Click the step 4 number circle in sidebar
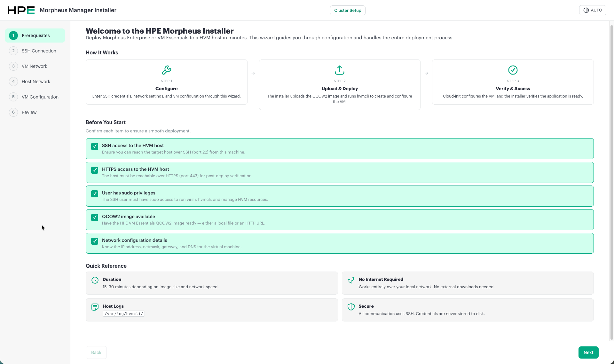 pyautogui.click(x=13, y=82)
